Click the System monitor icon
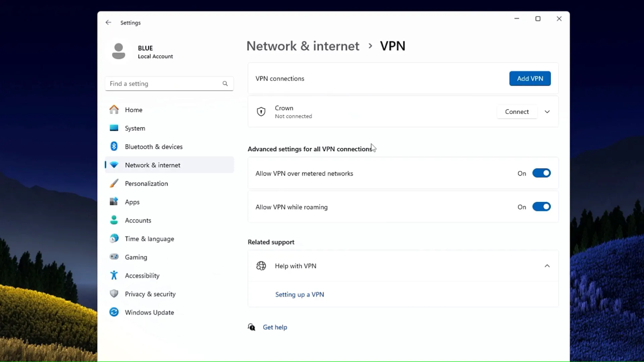Screen dimensions: 644x362 [x=114, y=128]
